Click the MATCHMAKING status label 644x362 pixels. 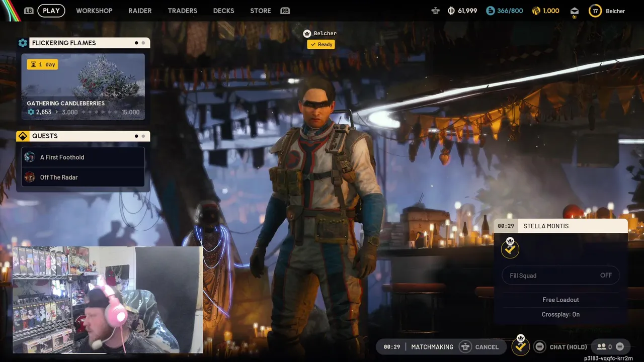432,347
